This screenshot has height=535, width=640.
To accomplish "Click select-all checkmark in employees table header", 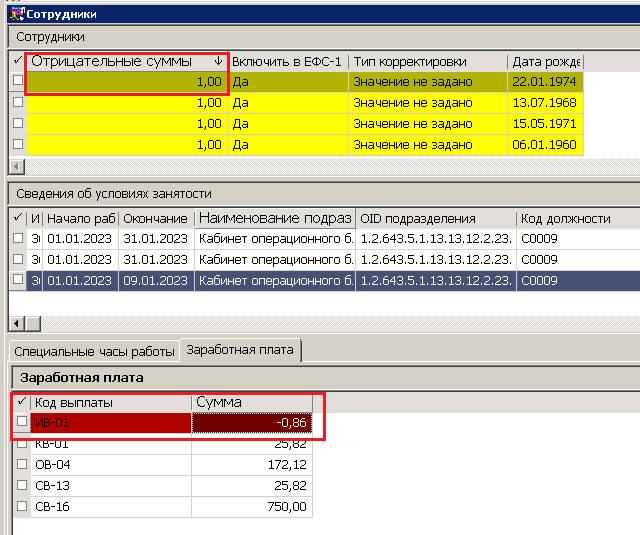I will (x=18, y=61).
